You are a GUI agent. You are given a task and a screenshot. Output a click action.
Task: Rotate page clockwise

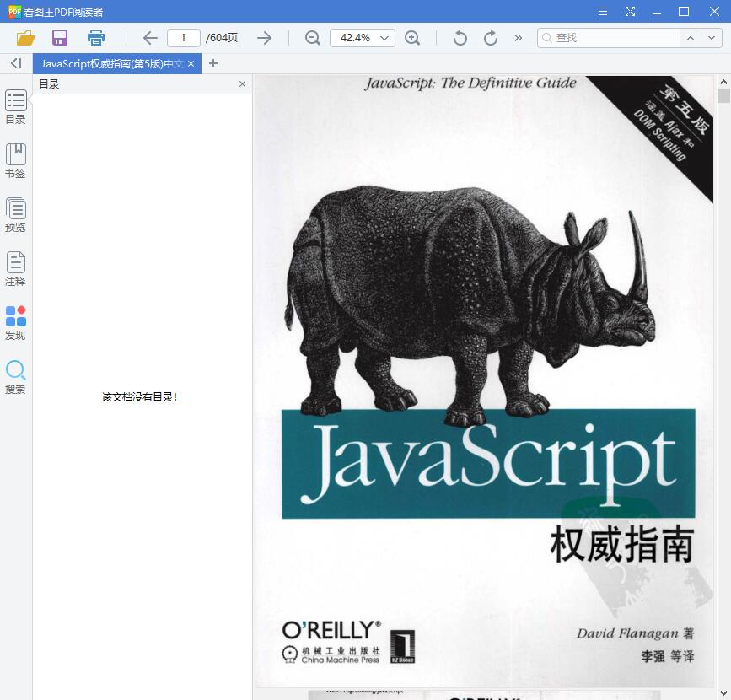point(491,38)
